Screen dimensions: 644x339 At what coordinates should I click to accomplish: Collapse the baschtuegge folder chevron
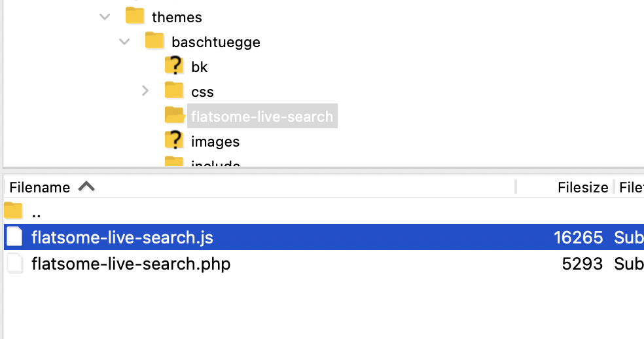pos(124,41)
